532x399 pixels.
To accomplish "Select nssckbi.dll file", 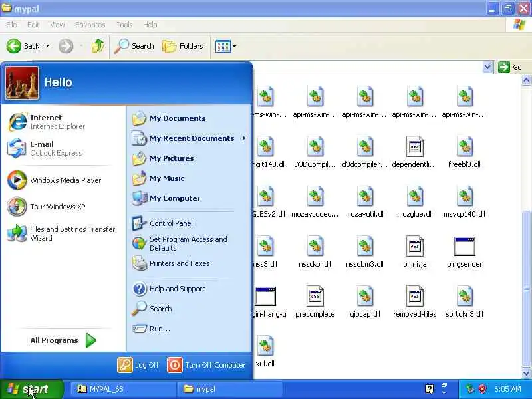I will click(x=315, y=251).
